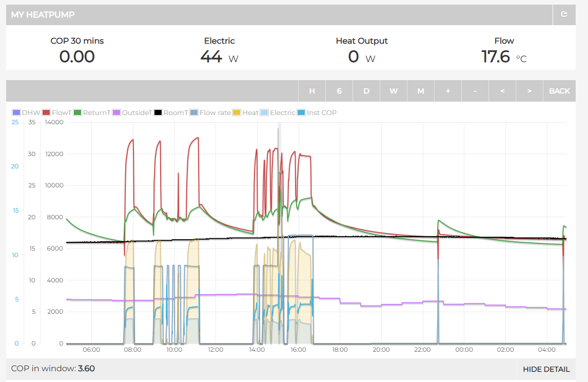Zoom out the chart with minus button
This screenshot has width=588, height=382.
[x=475, y=91]
